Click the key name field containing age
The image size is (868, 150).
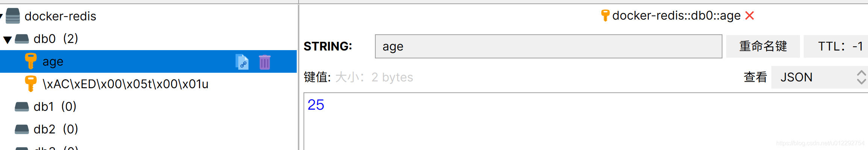548,46
